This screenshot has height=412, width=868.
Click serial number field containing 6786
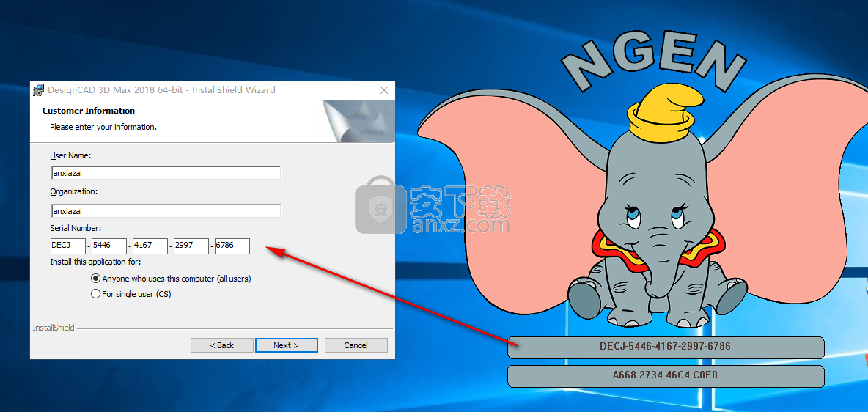pyautogui.click(x=232, y=246)
